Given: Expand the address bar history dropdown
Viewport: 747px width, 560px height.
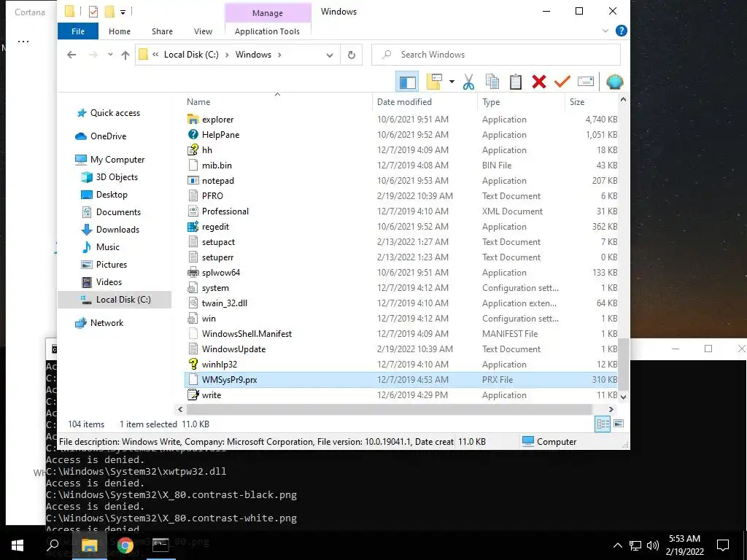Looking at the screenshot, I should tap(329, 55).
